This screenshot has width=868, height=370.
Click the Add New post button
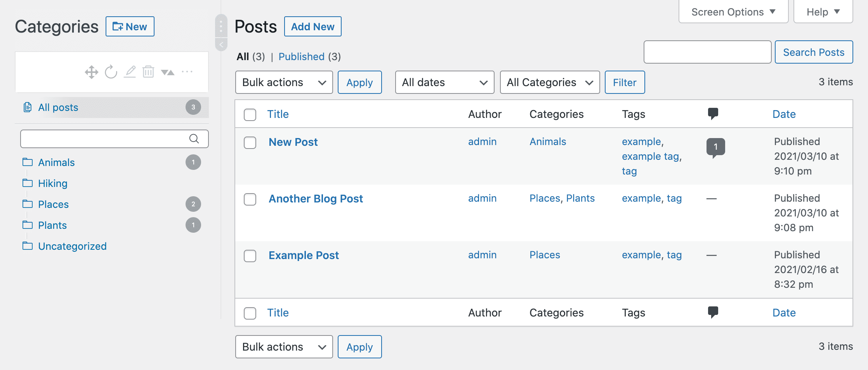[313, 26]
